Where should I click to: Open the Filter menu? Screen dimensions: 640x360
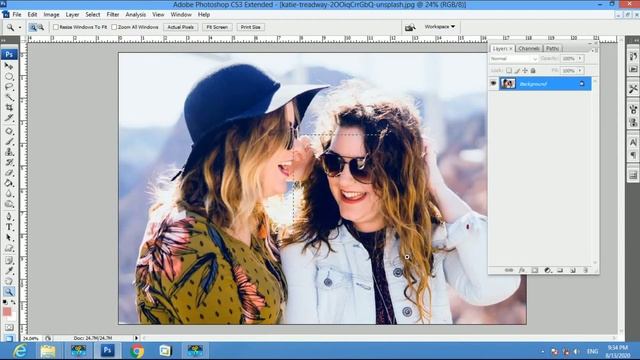(x=113, y=15)
